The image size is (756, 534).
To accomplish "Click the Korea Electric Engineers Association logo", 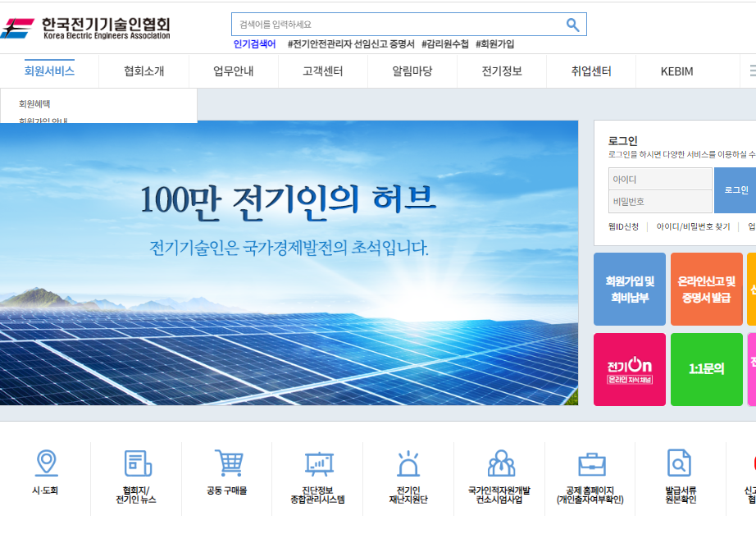I will point(86,28).
